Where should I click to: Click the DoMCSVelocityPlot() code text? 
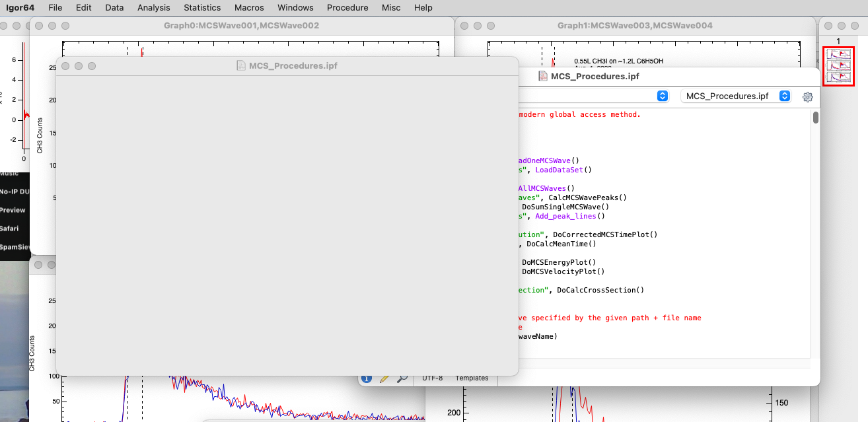pyautogui.click(x=563, y=271)
